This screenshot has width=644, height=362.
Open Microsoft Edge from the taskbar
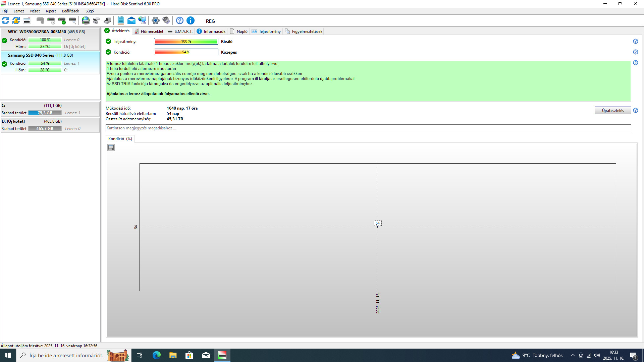point(156,355)
